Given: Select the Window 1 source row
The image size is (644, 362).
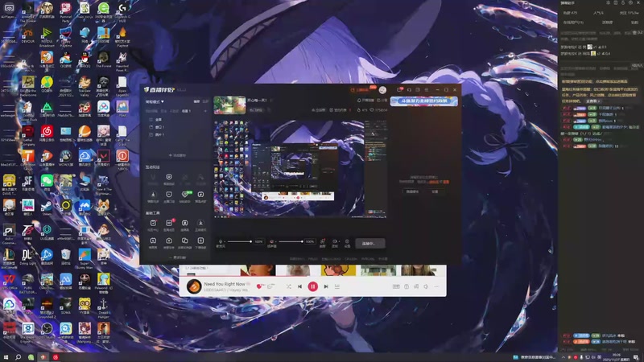Looking at the screenshot, I should pos(176,127).
